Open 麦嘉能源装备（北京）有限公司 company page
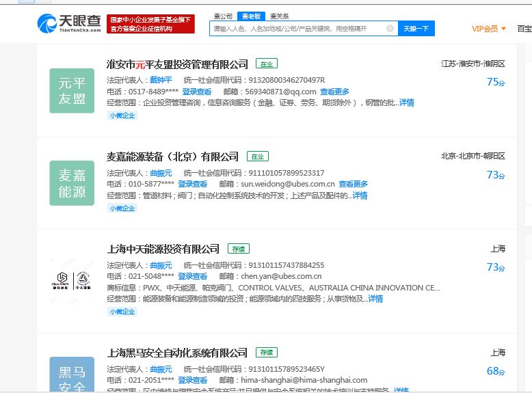Screen dimensions: 532x393 (172, 157)
